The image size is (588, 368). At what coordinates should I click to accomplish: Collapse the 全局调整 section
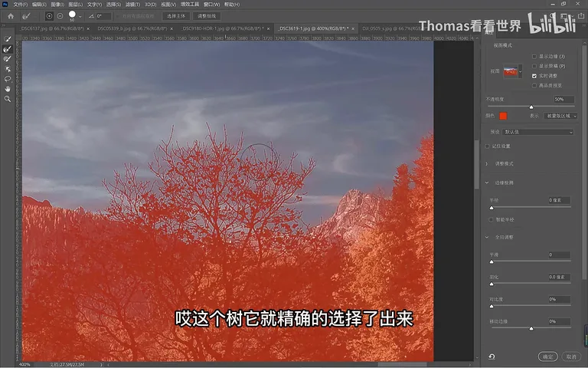487,238
